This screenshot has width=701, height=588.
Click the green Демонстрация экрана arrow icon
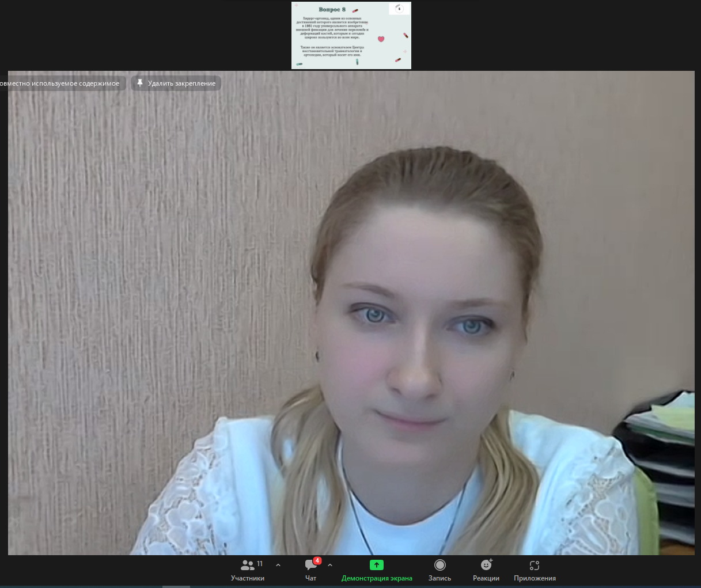[377, 565]
